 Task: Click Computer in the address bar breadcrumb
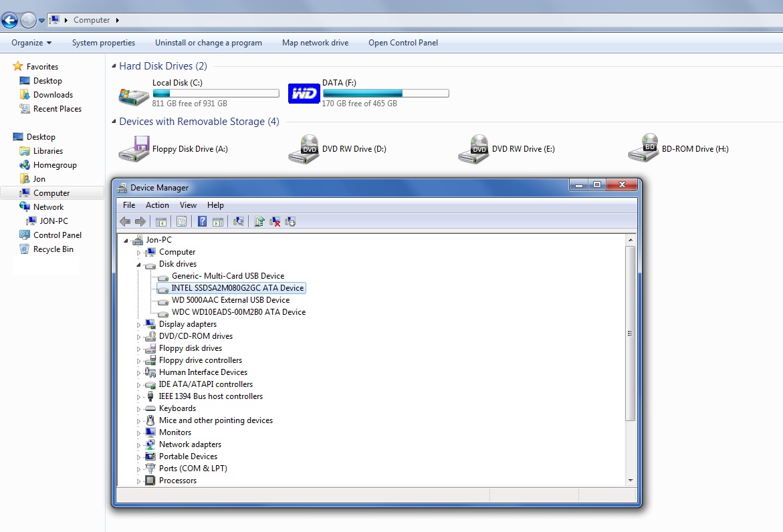point(92,20)
